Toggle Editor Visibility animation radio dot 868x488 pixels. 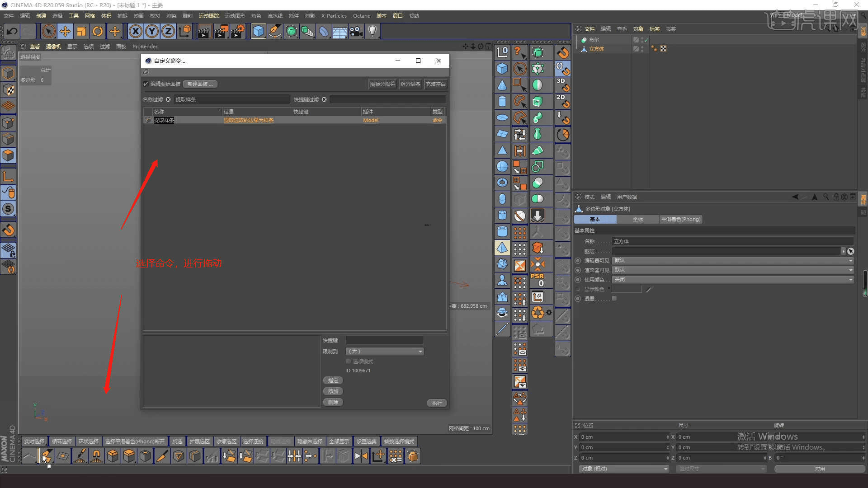pos(578,261)
